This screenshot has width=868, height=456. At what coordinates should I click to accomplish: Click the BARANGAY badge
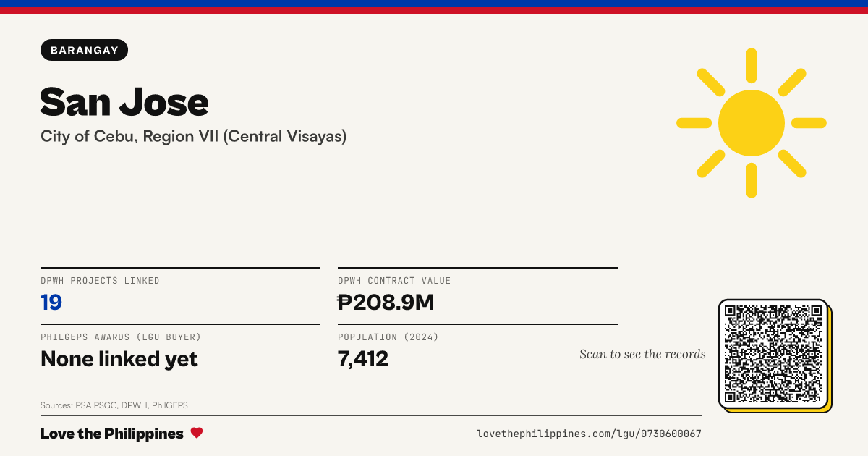pos(85,50)
